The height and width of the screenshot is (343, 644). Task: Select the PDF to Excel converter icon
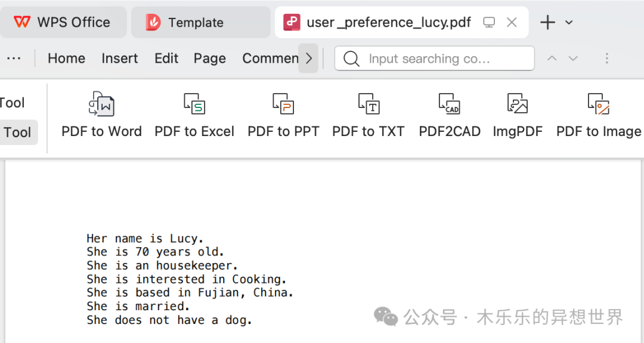(x=194, y=104)
